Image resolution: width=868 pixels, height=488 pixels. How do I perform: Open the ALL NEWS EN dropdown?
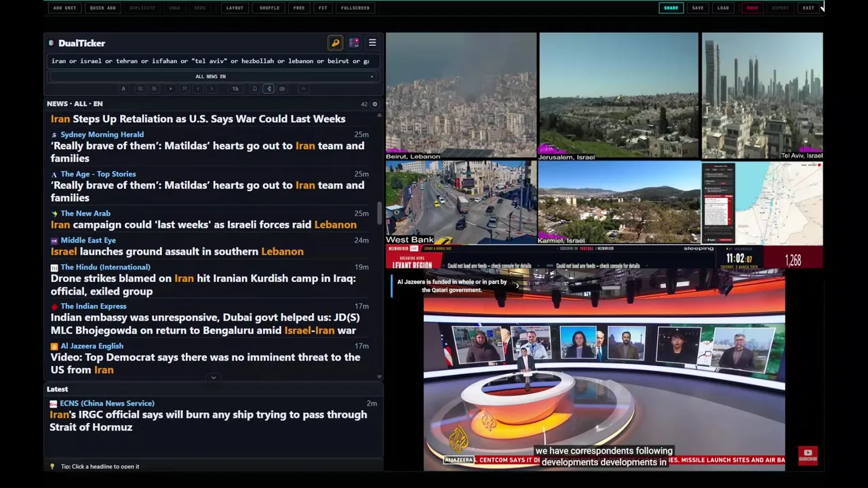[x=211, y=77]
